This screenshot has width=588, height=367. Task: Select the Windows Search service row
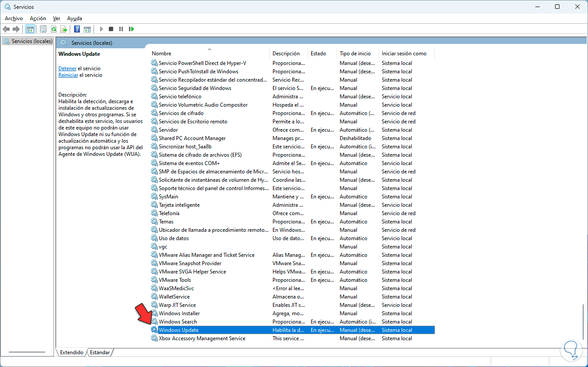coord(292,322)
